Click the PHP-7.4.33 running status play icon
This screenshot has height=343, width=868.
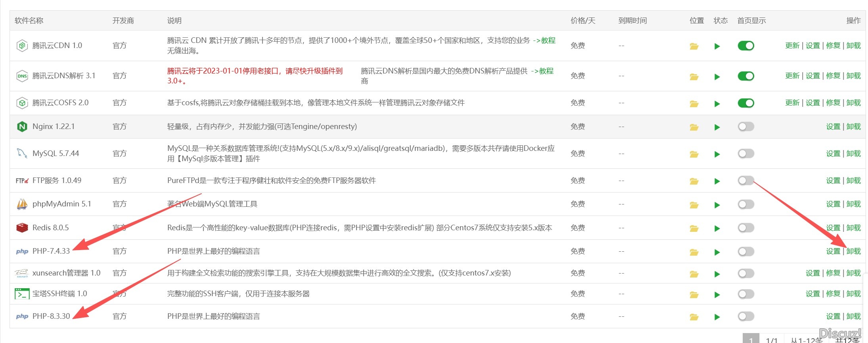point(717,252)
